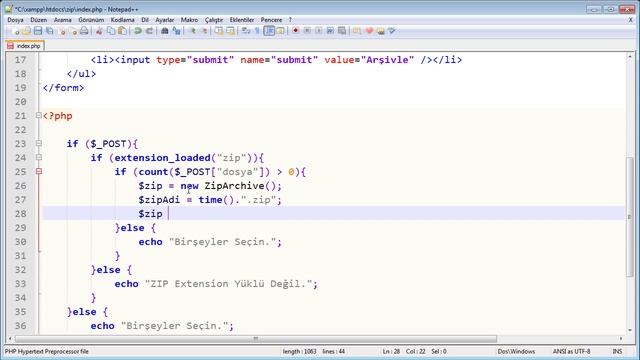
Task: Click the horizontal scrollbar left arrow
Action: [x=10, y=339]
